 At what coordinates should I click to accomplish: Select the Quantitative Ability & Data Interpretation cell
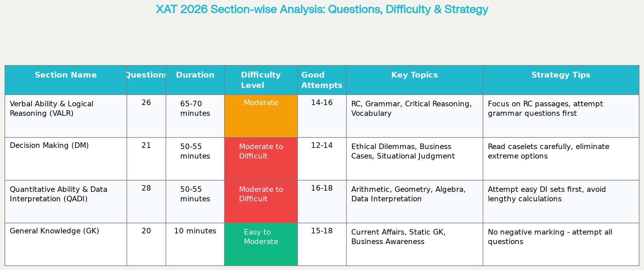click(x=58, y=194)
